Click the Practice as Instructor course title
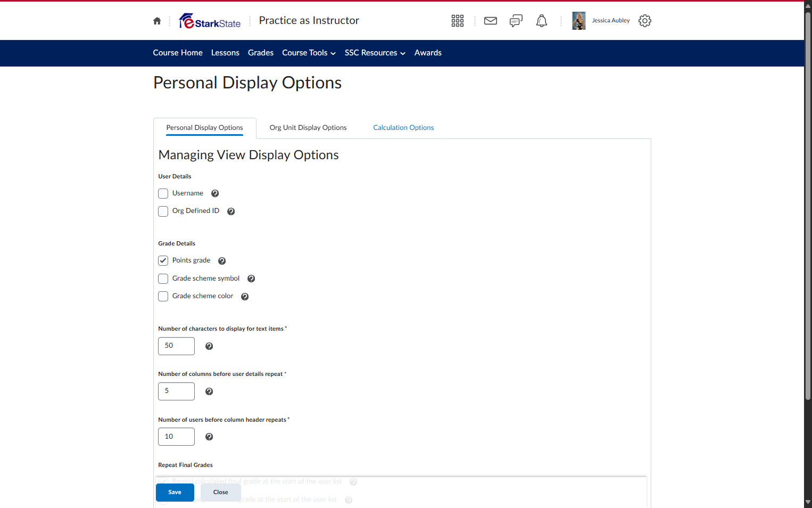This screenshot has width=812, height=508. (309, 21)
